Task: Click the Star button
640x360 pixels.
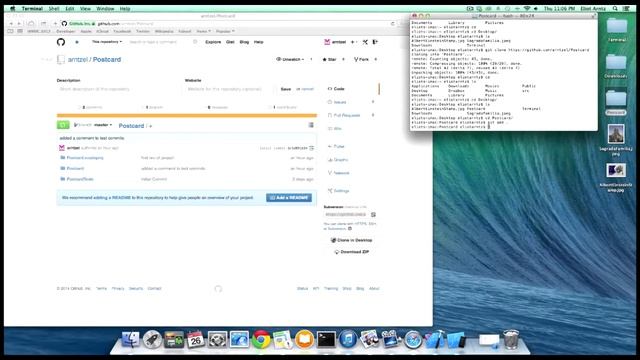Action: click(329, 59)
